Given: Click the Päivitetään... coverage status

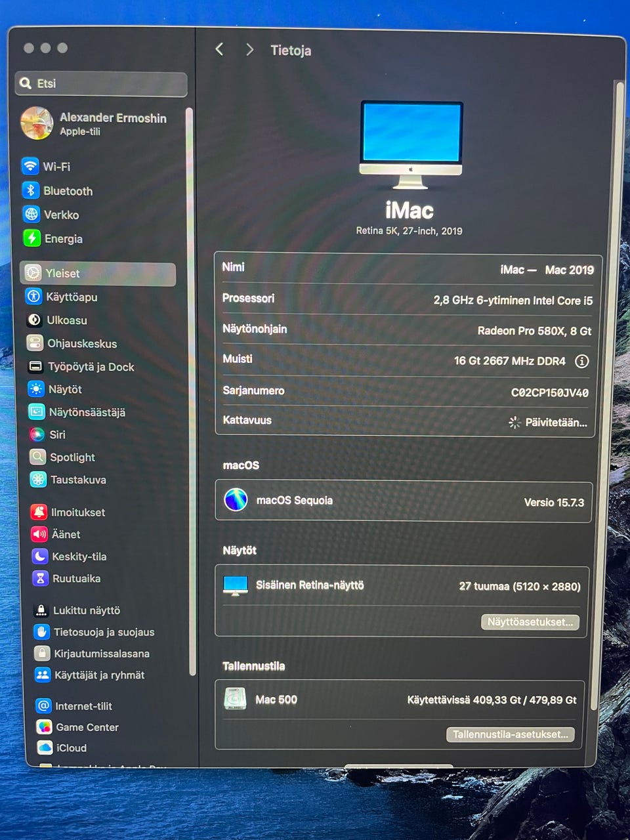Looking at the screenshot, I should 549,423.
